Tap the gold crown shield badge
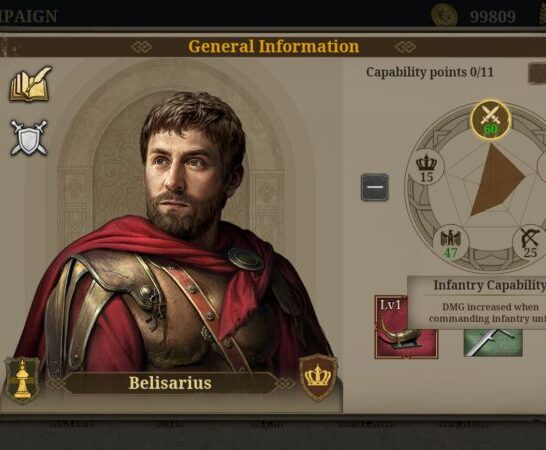The image size is (546, 450). (x=318, y=377)
